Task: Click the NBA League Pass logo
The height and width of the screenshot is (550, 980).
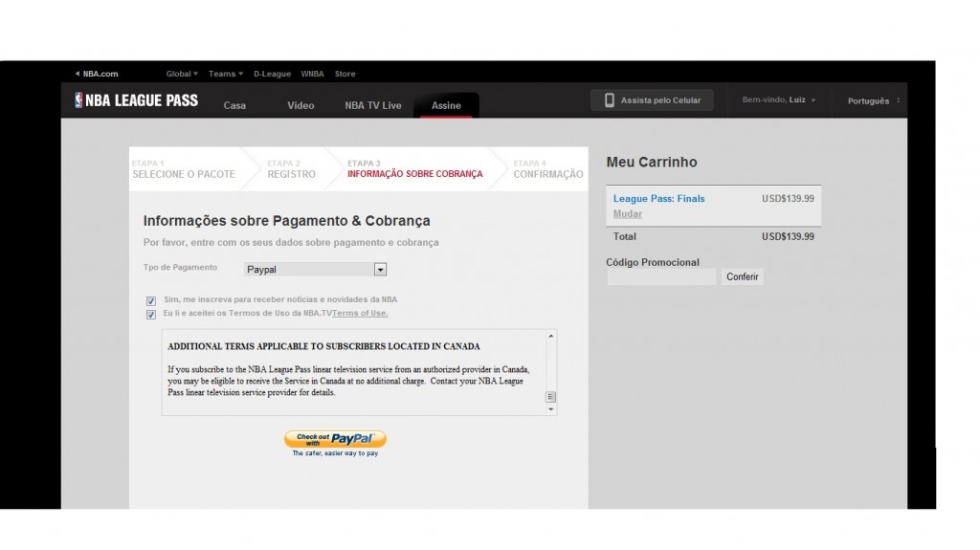Action: [x=136, y=100]
